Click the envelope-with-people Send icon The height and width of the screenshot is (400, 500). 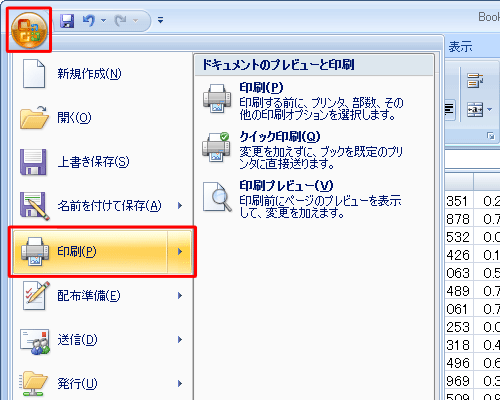click(x=35, y=341)
